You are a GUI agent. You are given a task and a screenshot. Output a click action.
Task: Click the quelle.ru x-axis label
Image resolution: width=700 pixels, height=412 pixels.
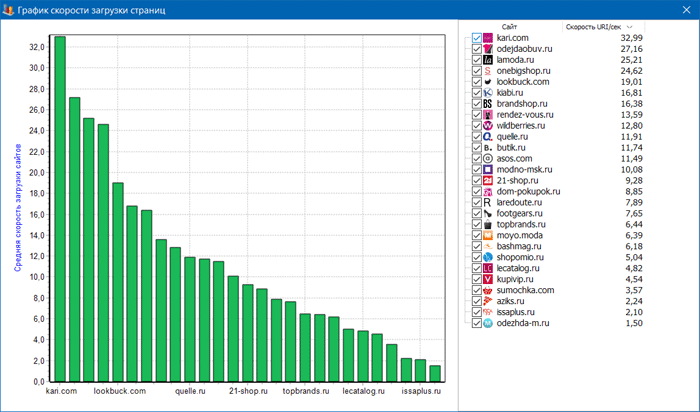[190, 391]
